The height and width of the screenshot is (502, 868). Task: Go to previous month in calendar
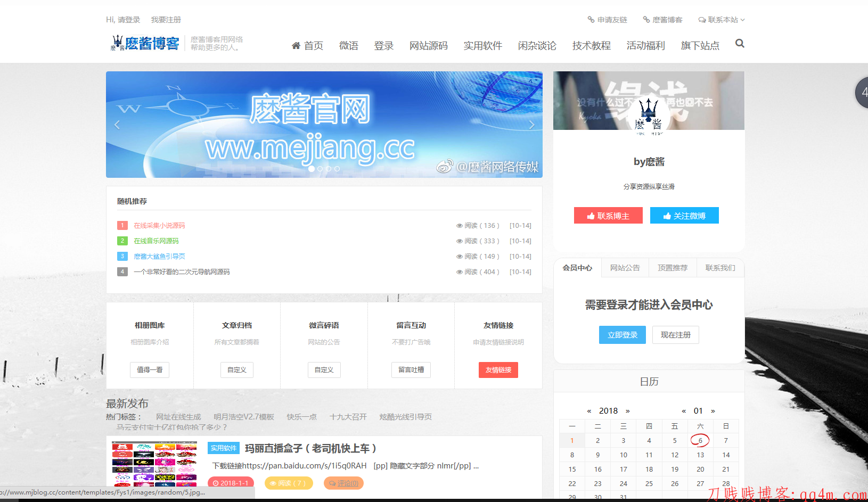click(684, 411)
